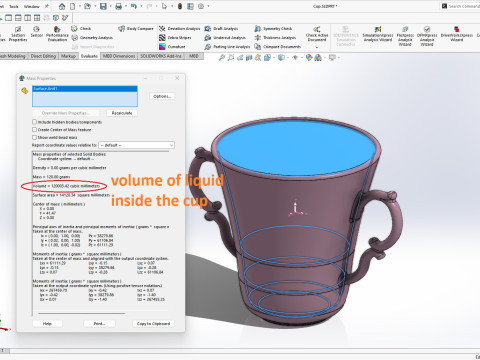Run the Check tool
The image size is (480, 360).
click(81, 29)
